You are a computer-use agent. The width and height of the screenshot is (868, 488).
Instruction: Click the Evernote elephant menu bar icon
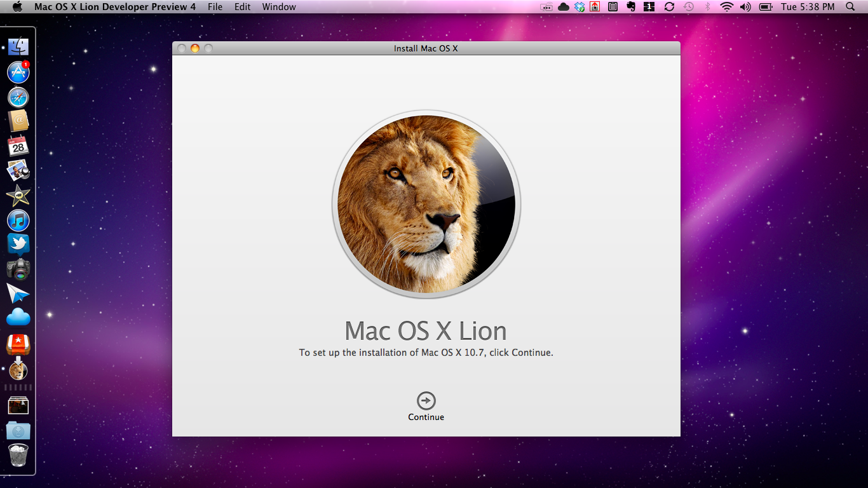(x=631, y=7)
